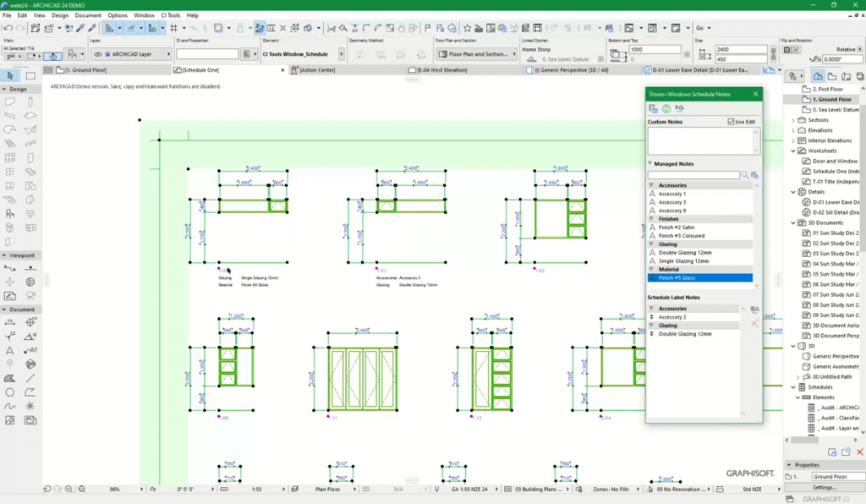Click the red delete X in Schedule Label Notes
Screen dimensions: 866x504
coord(754,323)
